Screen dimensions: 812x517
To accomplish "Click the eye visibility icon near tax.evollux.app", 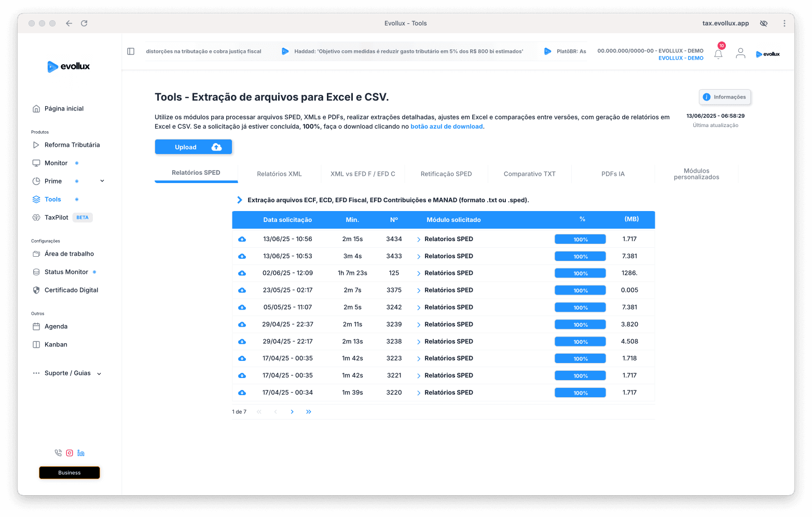I will pos(763,23).
